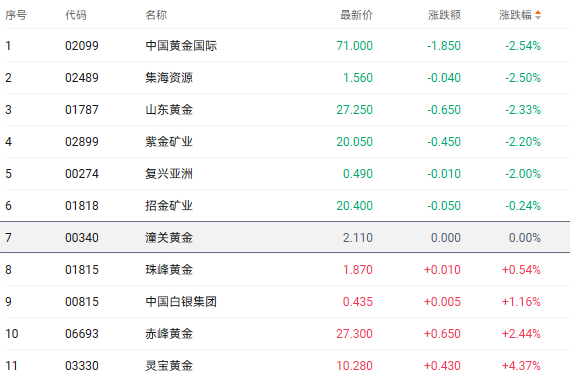Open stock 紫金矿业
Image resolution: width=570 pixels, height=373 pixels.
(169, 141)
